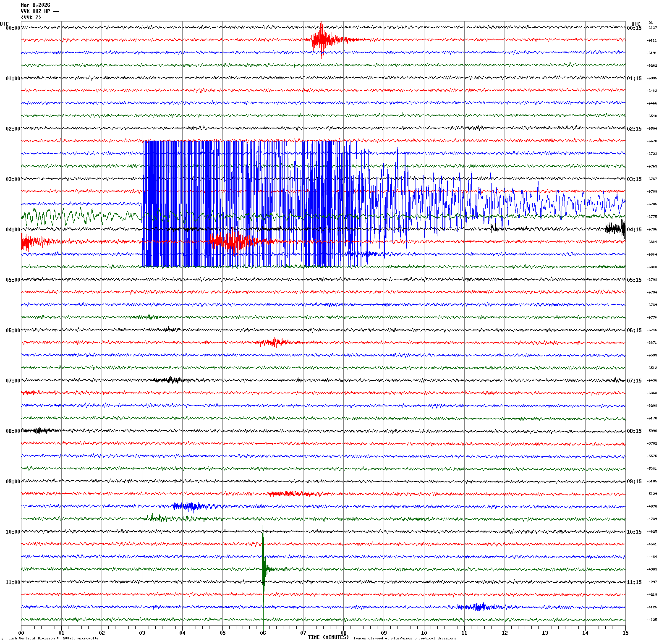659x644 pixels.
Task: Click the "Each Vertical Division" scale note
Action: tap(53, 638)
